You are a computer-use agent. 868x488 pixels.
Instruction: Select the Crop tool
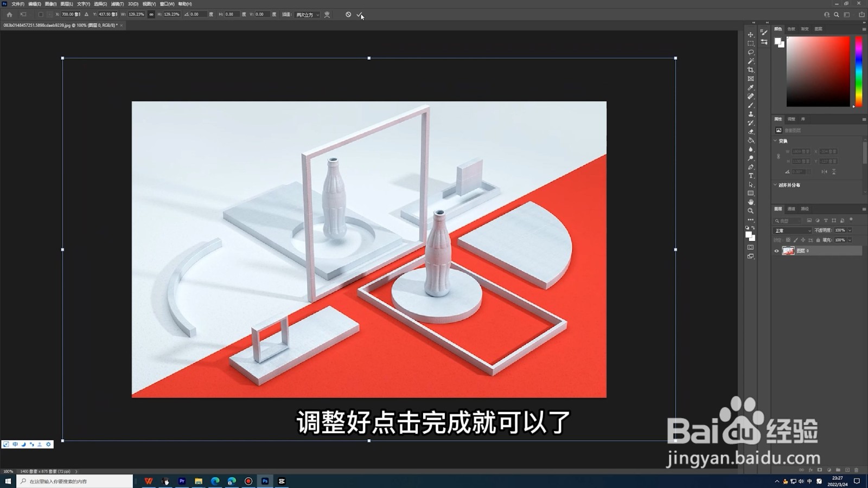[751, 70]
